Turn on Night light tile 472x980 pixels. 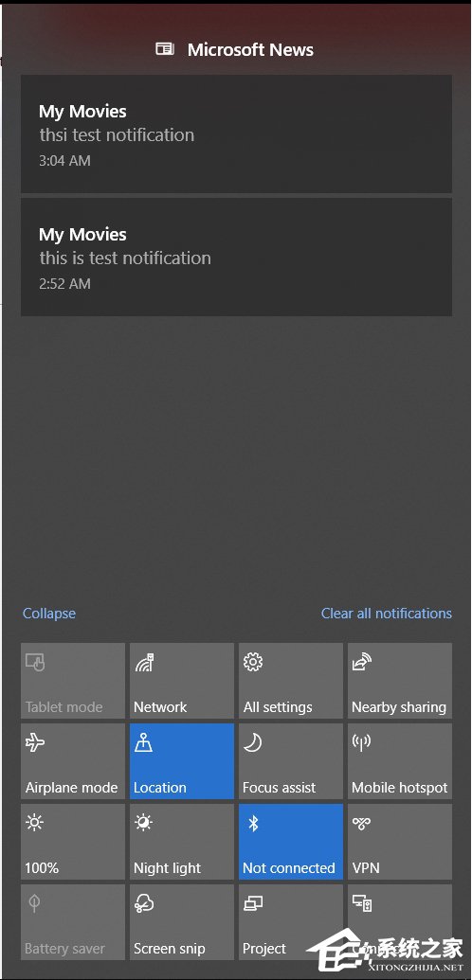point(182,841)
